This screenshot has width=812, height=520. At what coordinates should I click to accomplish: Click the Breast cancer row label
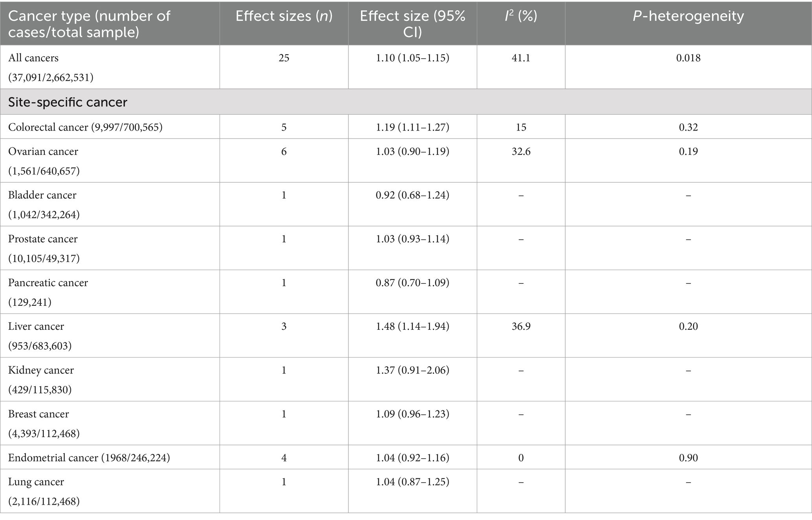[44, 424]
